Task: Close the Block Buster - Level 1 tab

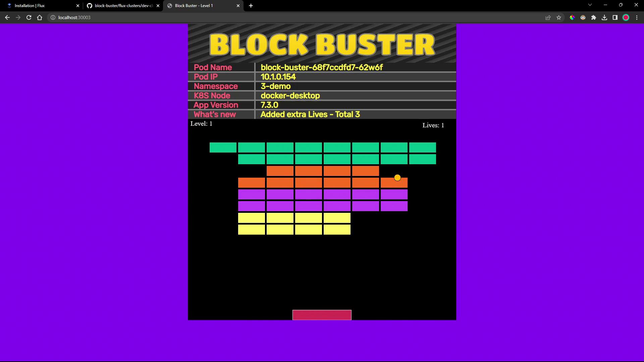Action: (x=238, y=6)
